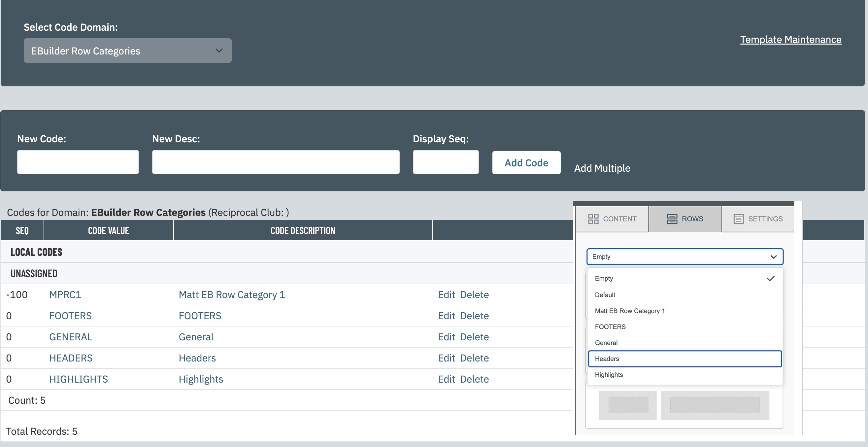Viewport: 868px width, 447px height.
Task: Click the MPRC1 code value
Action: (65, 294)
